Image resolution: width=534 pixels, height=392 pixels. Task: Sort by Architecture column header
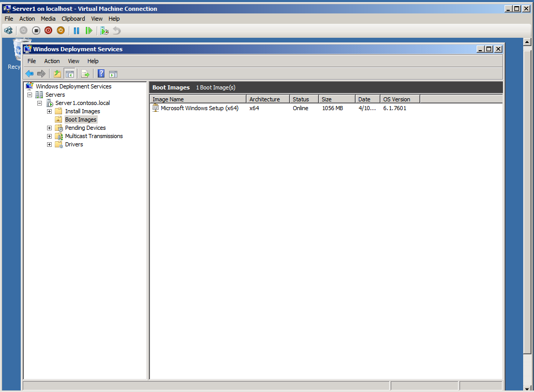point(268,99)
